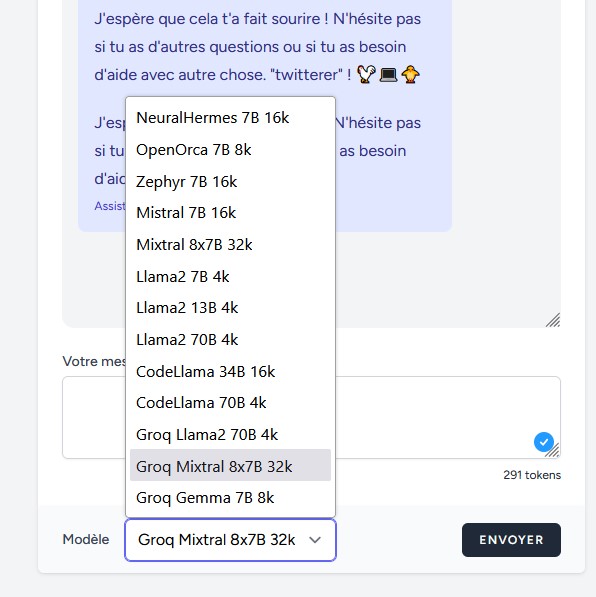596x597 pixels.
Task: Choose CodeLlama 70B 4k model
Action: (x=230, y=403)
